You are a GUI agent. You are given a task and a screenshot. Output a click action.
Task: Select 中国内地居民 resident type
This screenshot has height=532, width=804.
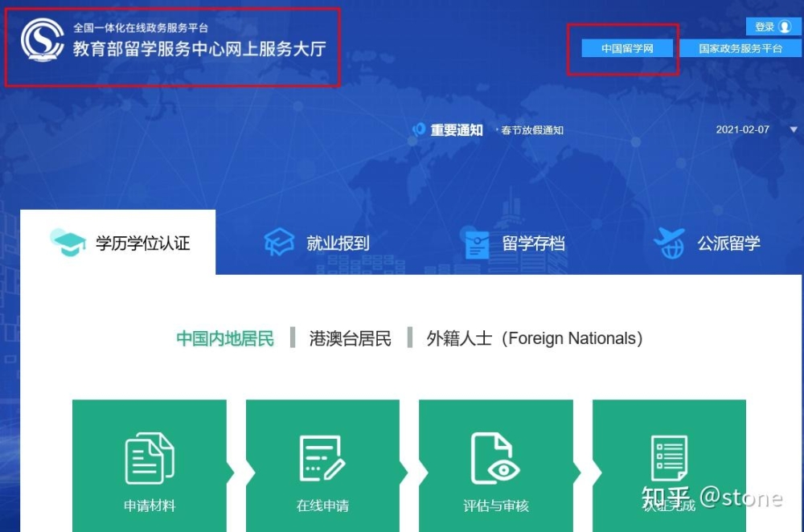coord(225,338)
